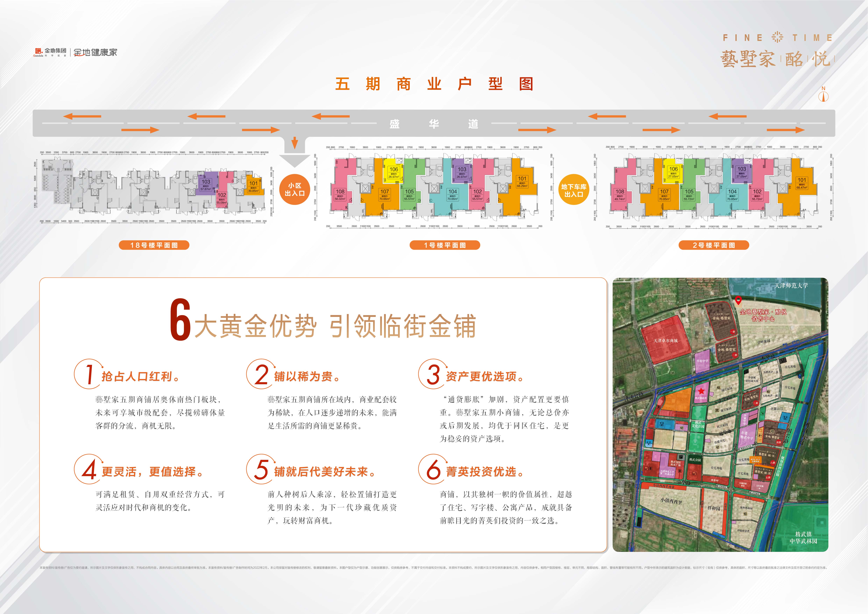Select the 2号楼平面图 label

[x=714, y=245]
